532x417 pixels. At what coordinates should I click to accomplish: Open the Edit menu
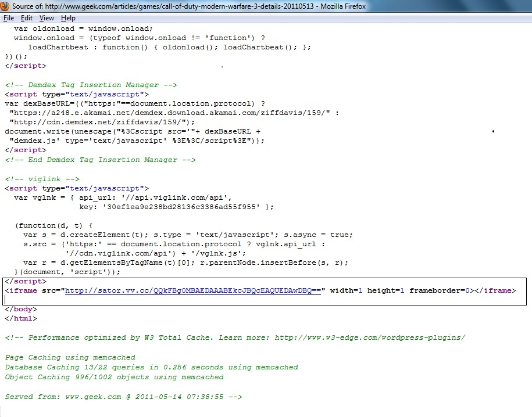coord(27,18)
